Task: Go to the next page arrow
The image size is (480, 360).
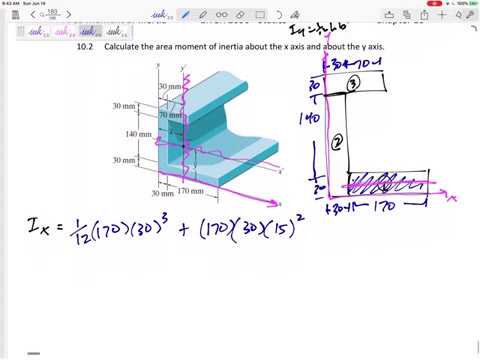Action: pos(68,14)
